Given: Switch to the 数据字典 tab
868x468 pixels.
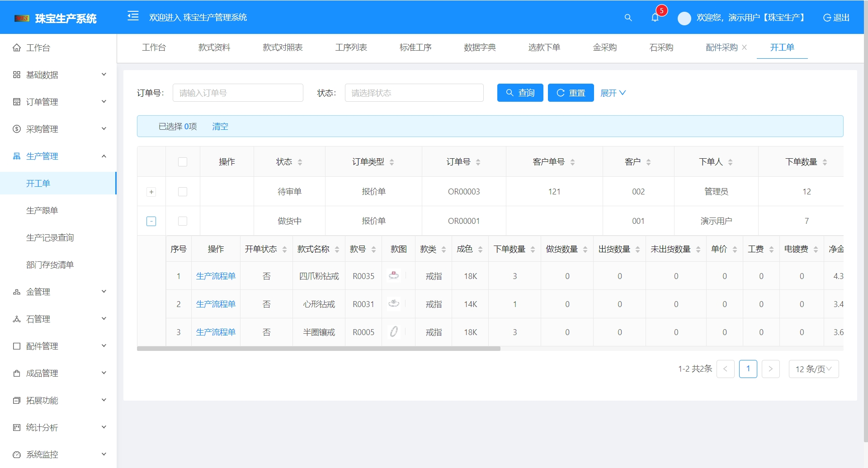Looking at the screenshot, I should click(x=480, y=47).
